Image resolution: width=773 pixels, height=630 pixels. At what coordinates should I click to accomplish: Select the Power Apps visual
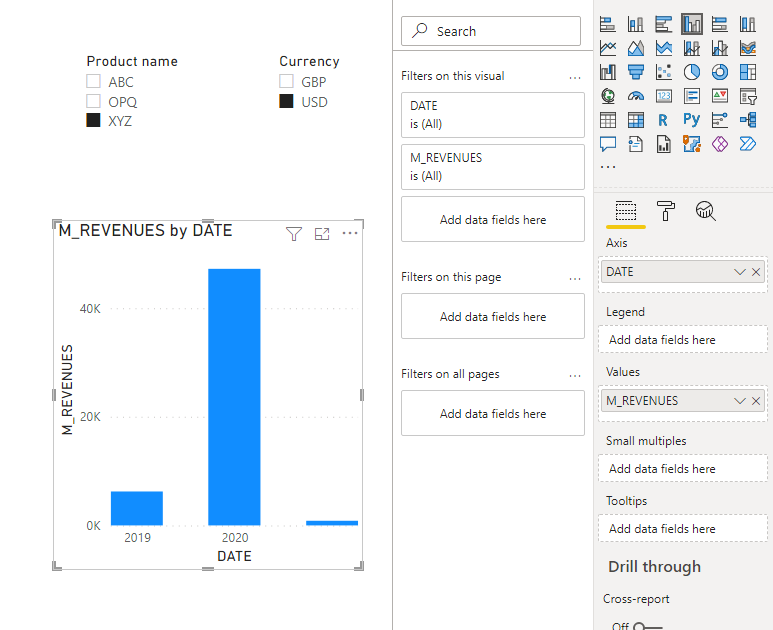(x=720, y=144)
